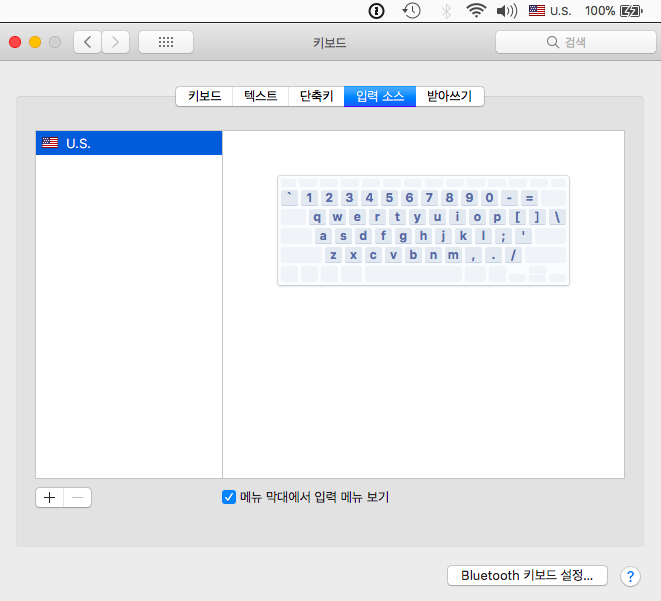Open help with question mark button
Image resolution: width=661 pixels, height=601 pixels.
pyautogui.click(x=630, y=576)
